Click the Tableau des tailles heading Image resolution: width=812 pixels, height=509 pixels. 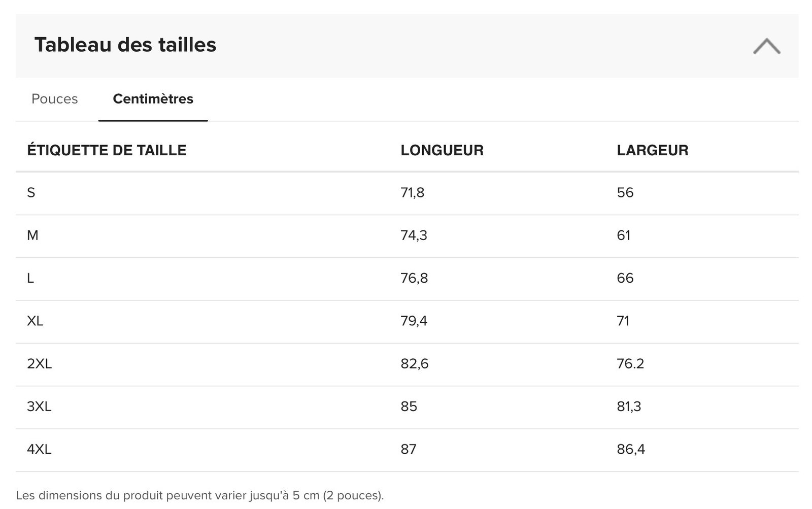point(125,45)
